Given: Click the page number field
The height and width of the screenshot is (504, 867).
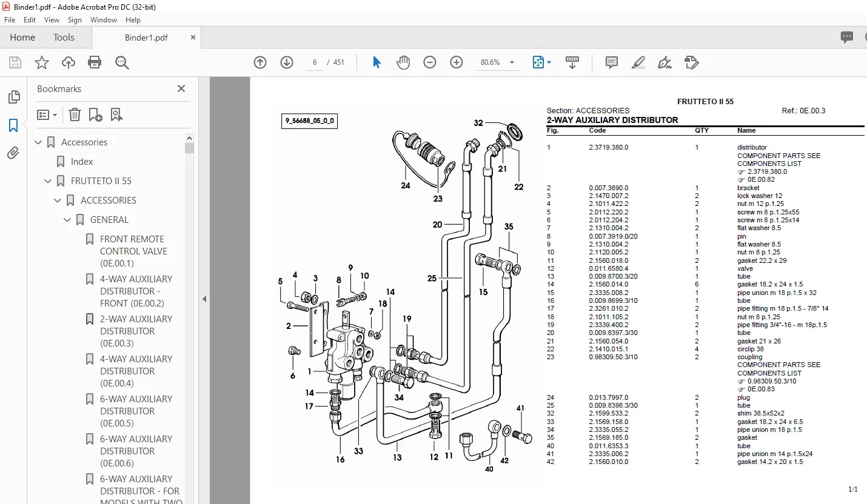Looking at the screenshot, I should tap(315, 62).
